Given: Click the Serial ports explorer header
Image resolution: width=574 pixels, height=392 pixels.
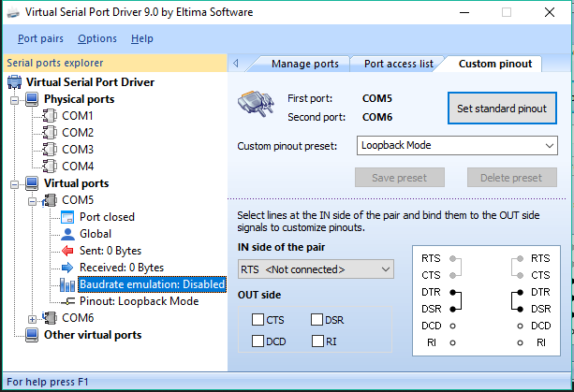Looking at the screenshot, I should [x=115, y=63].
